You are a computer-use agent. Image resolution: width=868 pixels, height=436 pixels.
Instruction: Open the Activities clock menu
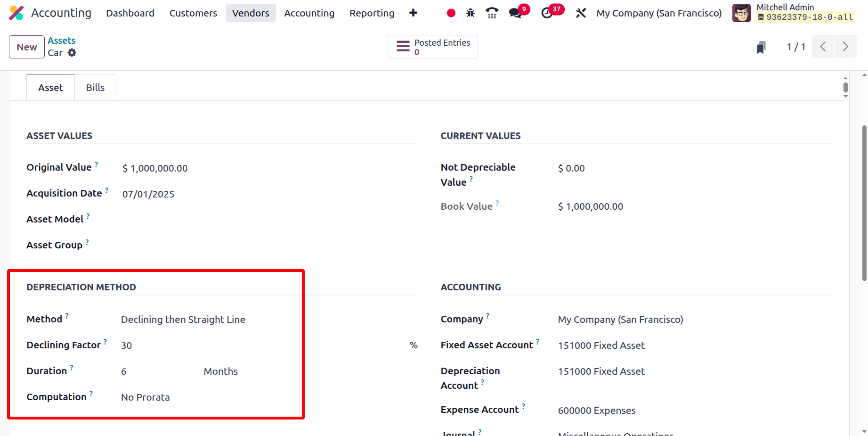point(547,13)
